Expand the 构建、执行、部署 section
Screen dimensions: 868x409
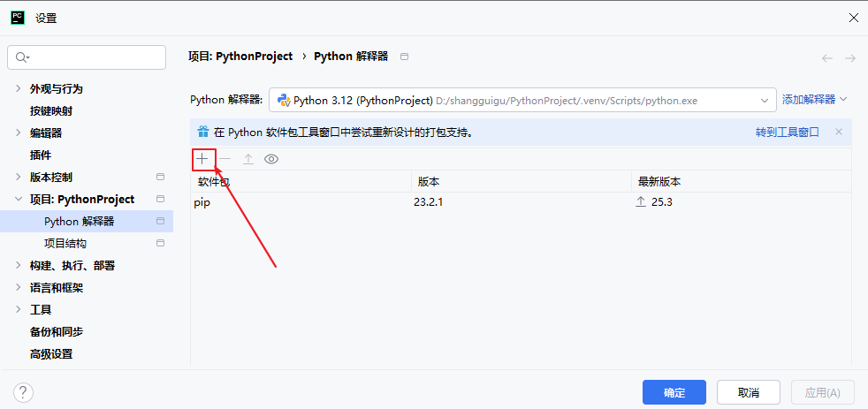(19, 266)
